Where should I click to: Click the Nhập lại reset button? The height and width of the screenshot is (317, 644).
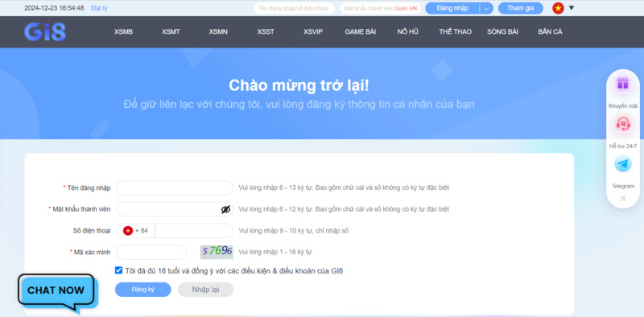[205, 290]
